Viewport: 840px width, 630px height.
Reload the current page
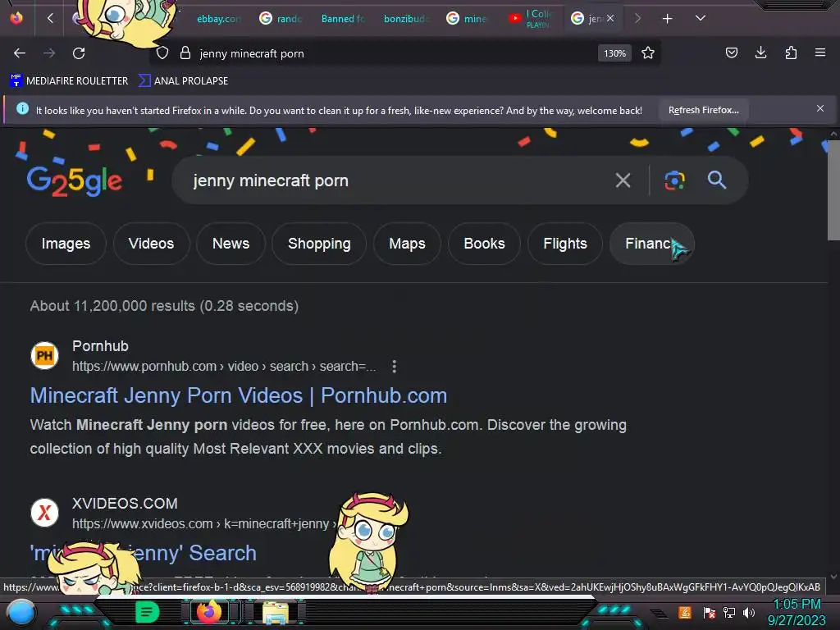click(79, 53)
